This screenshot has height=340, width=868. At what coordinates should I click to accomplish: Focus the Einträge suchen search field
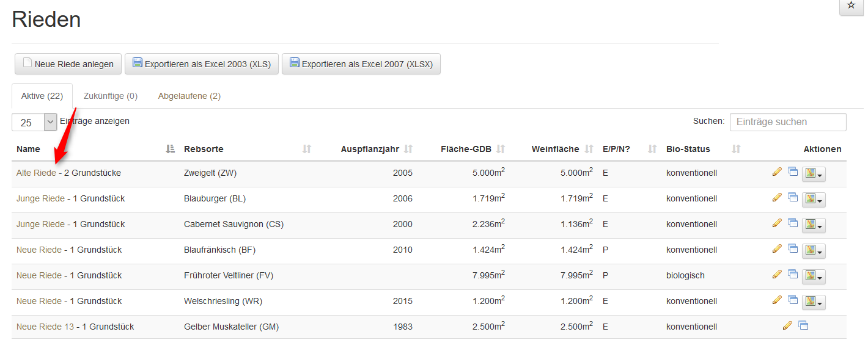pyautogui.click(x=787, y=122)
